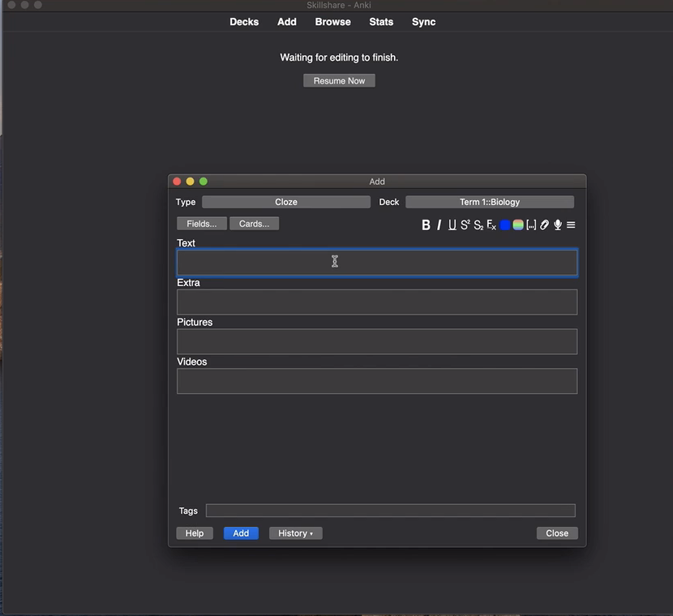This screenshot has width=673, height=616.
Task: Click Resume Now in the main window
Action: point(339,80)
